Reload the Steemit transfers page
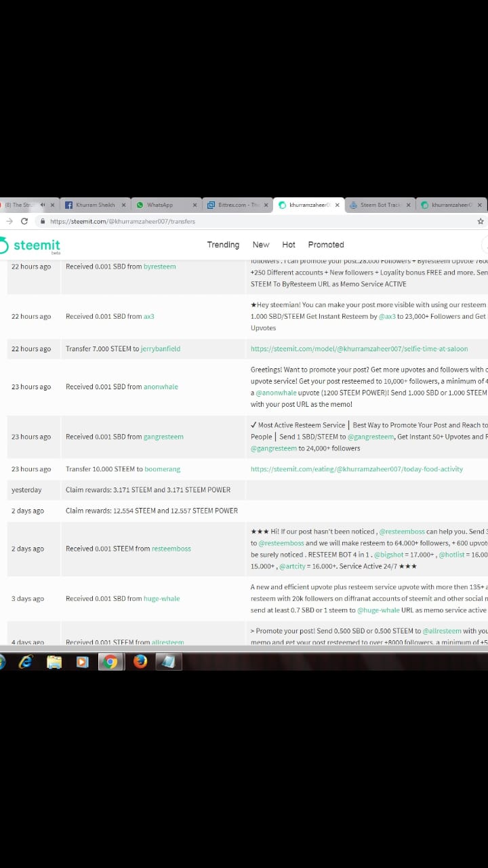The width and height of the screenshot is (488, 868). (x=24, y=221)
